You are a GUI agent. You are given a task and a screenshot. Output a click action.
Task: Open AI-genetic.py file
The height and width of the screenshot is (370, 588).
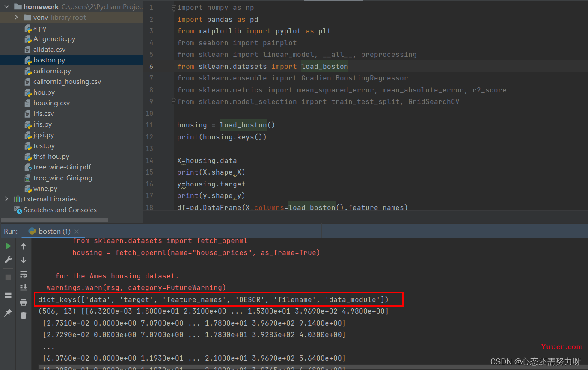tap(54, 39)
